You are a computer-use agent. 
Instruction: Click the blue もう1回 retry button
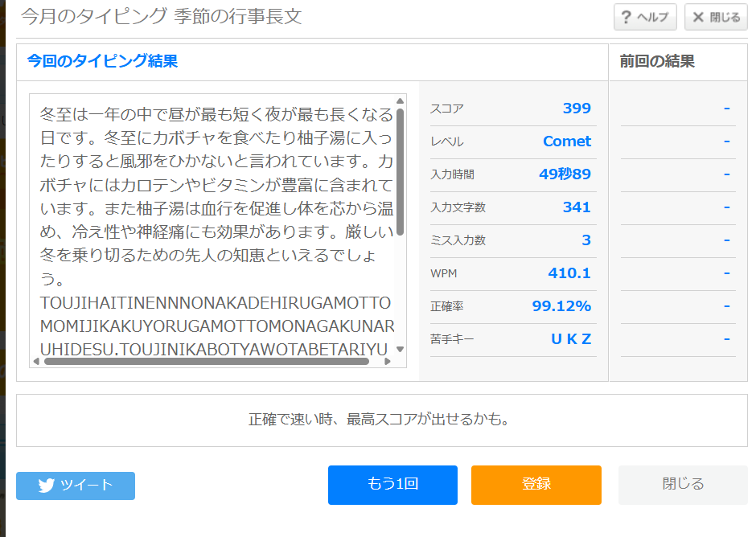(393, 485)
